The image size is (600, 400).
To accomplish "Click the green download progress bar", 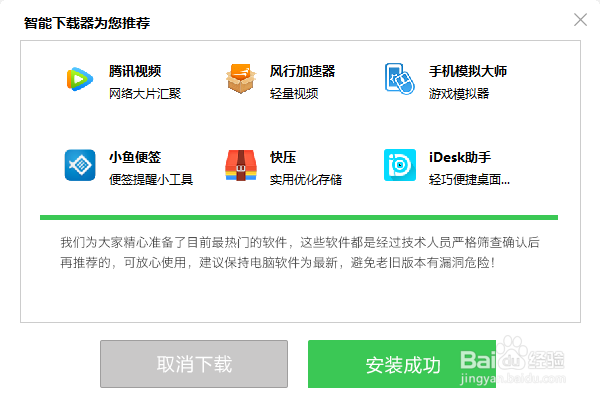I will 299,217.
